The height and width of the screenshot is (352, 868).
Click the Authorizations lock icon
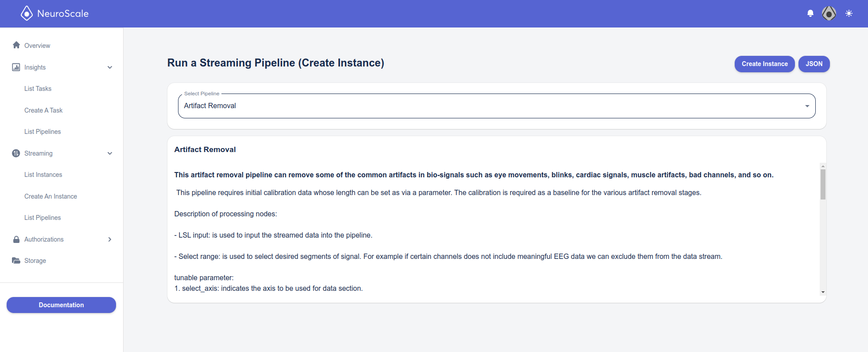[16, 239]
